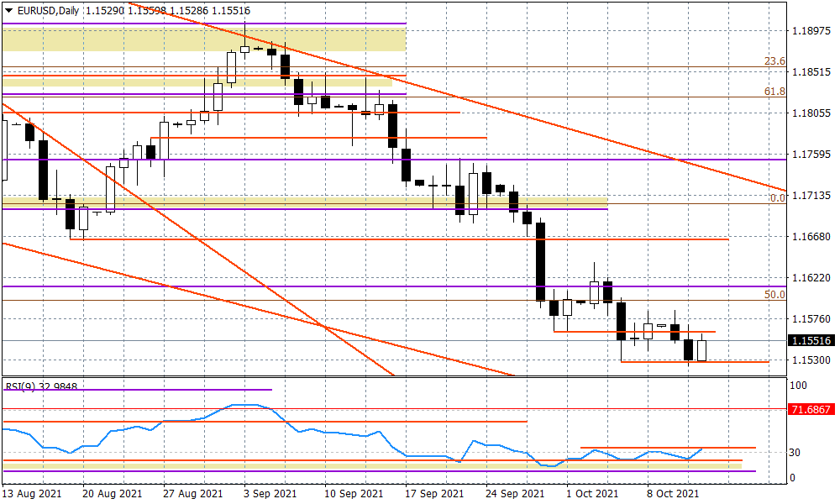Click the 0 label on RSI scale

[794, 478]
